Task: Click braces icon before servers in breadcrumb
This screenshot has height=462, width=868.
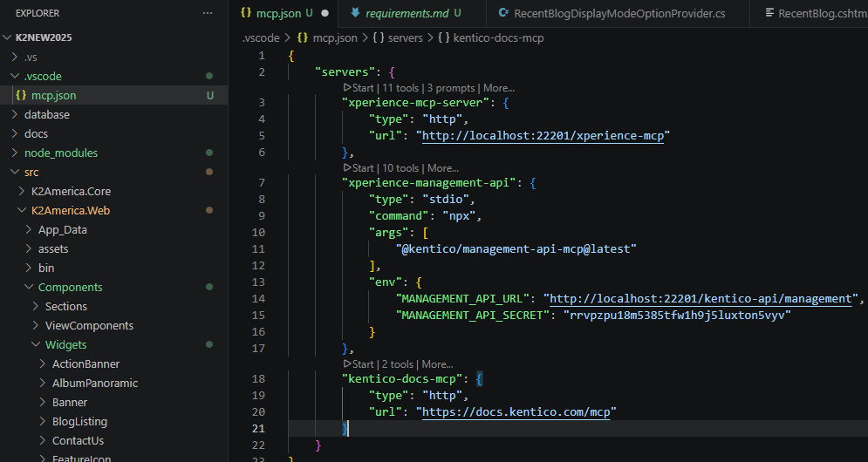Action: (x=379, y=37)
